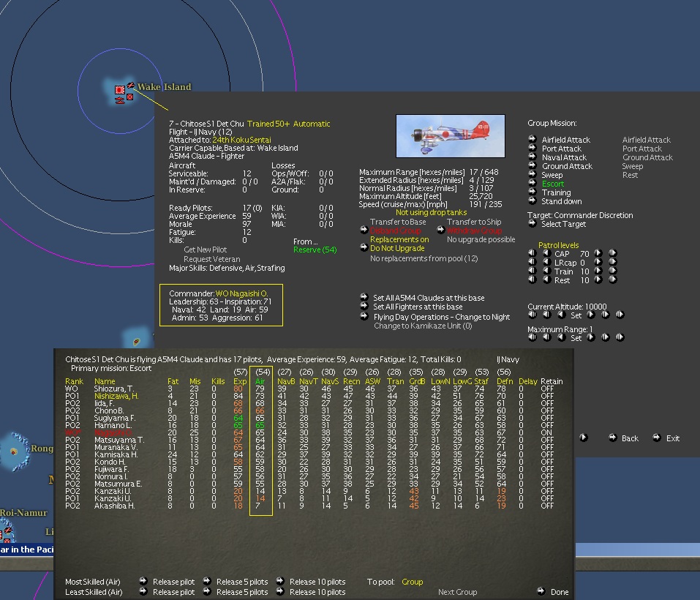
Task: Click Least Skilled Release pilot arrow
Action: coord(143,591)
